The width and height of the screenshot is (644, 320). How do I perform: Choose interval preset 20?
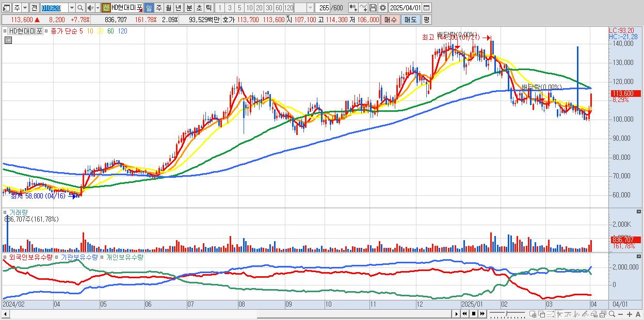259,8
